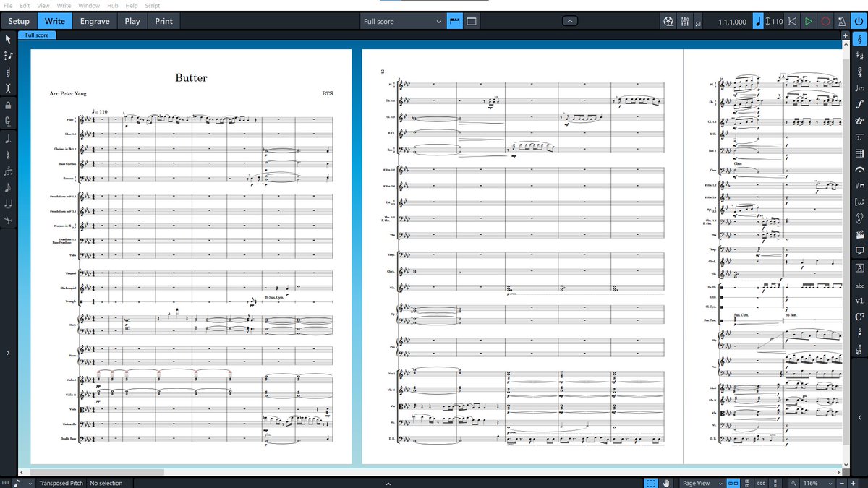Screen dimensions: 868x488
Task: Expand the lower zone disclosure arrow
Action: [x=388, y=483]
